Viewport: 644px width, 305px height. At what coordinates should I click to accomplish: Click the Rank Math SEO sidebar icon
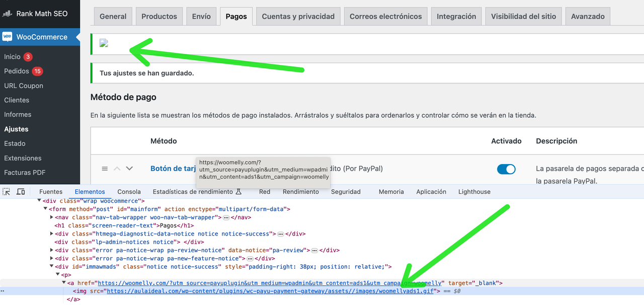[7, 14]
